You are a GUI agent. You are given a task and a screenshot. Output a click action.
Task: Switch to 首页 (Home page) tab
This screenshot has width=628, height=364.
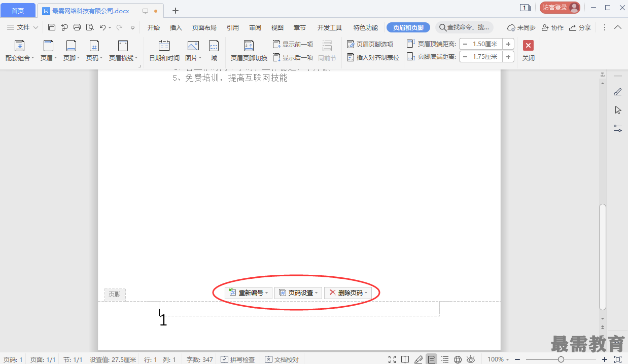[x=18, y=10]
